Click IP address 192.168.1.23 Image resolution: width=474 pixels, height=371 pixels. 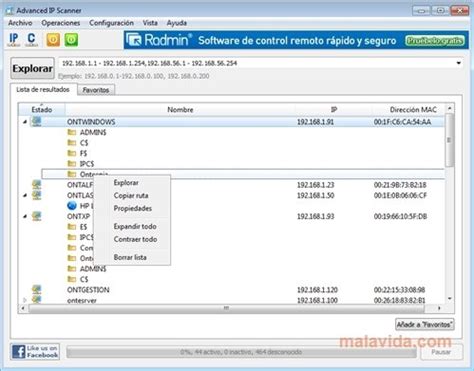pos(315,185)
